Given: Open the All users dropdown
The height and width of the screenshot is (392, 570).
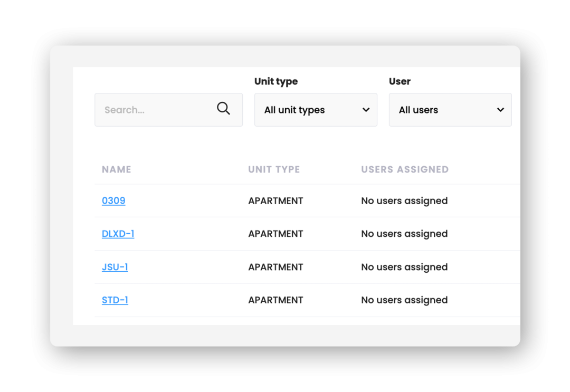Looking at the screenshot, I should tap(450, 110).
